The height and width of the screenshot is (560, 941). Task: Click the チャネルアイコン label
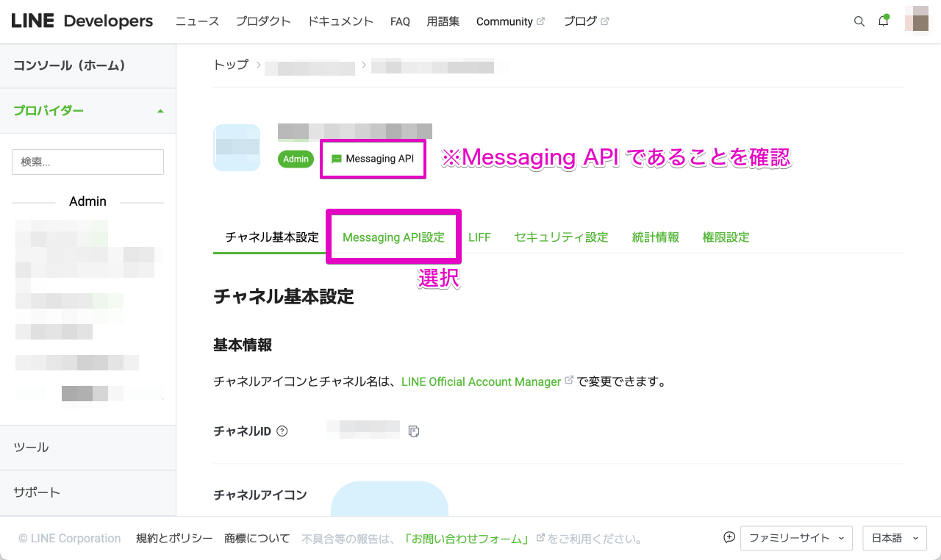[260, 495]
